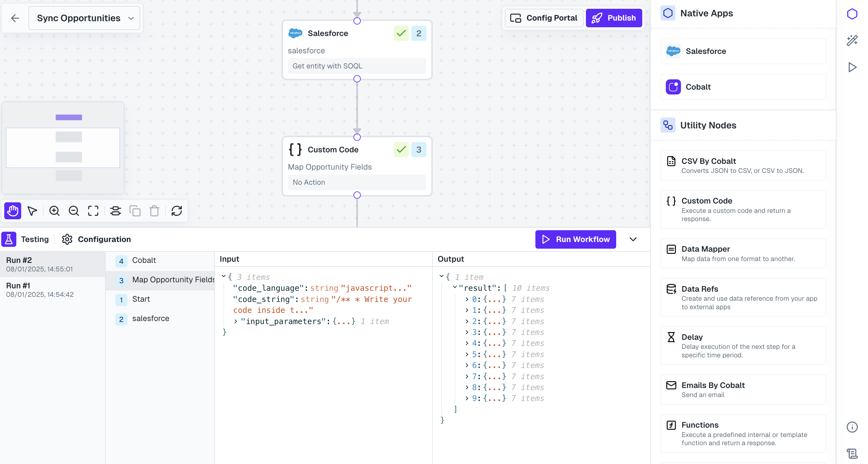Open the Sync Opportunities workflow dropdown
Image resolution: width=868 pixels, height=464 pixels.
tap(84, 18)
